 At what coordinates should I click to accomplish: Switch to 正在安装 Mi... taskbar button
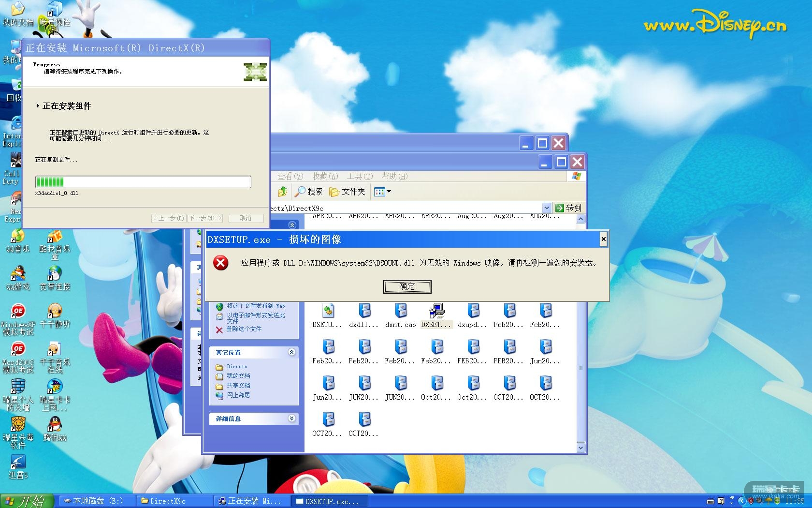coord(252,501)
